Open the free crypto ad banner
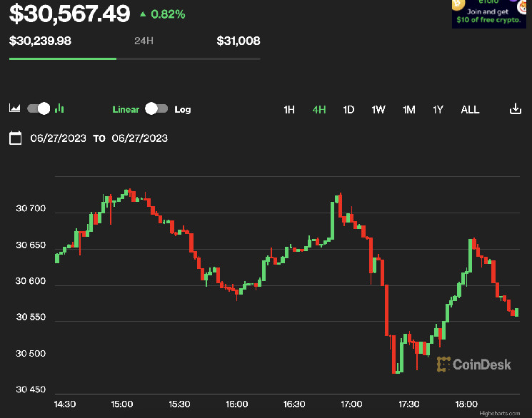 pos(489,14)
